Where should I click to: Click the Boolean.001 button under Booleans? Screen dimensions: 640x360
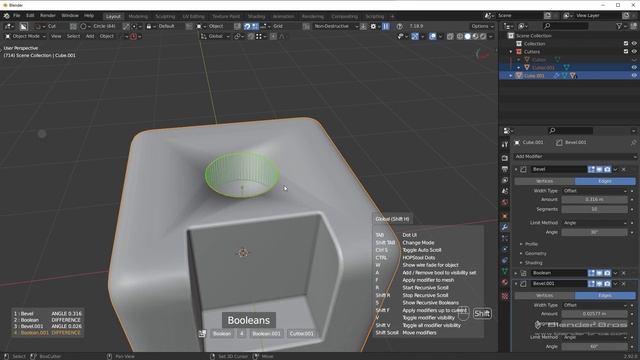(x=266, y=334)
